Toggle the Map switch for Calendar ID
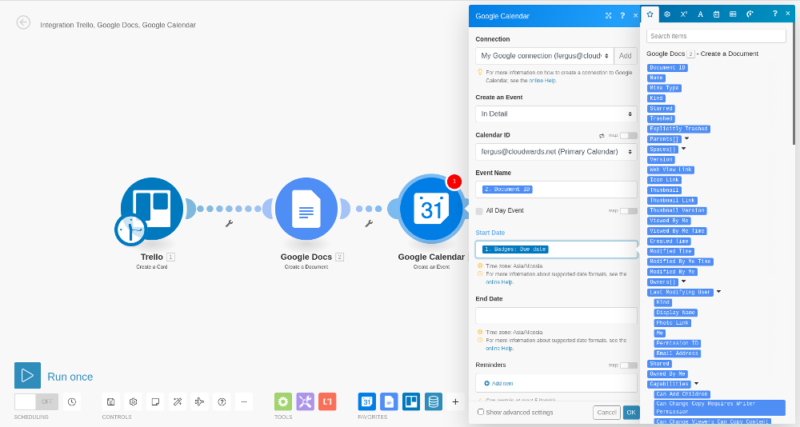The image size is (800, 427). (x=627, y=135)
